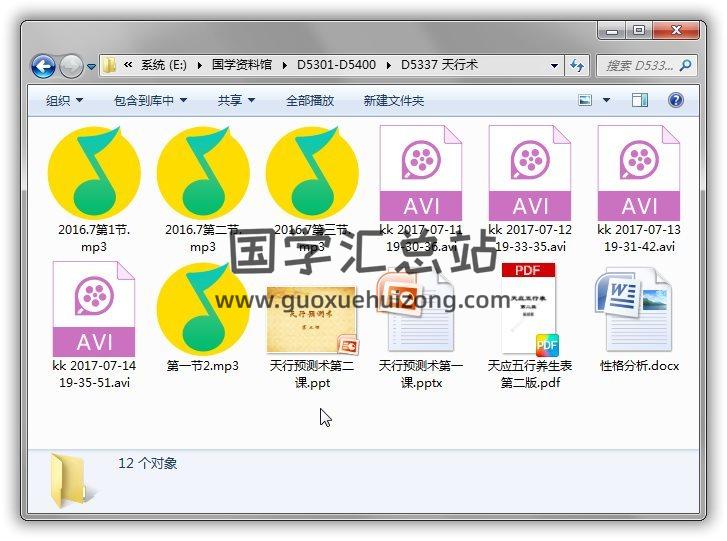Open the 组织 dropdown menu
This screenshot has width=727, height=541.
point(64,101)
